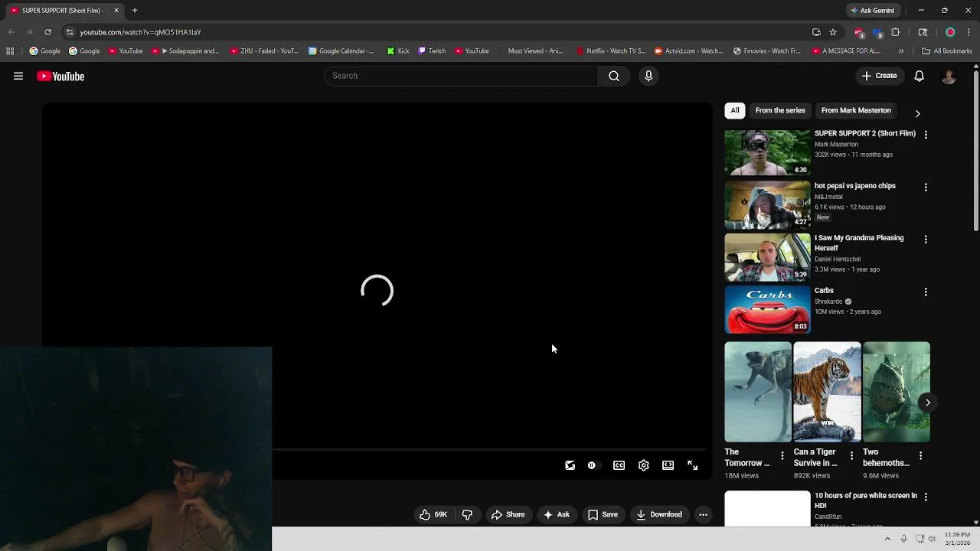Click the Ask button below video
The width and height of the screenshot is (980, 551).
557,514
